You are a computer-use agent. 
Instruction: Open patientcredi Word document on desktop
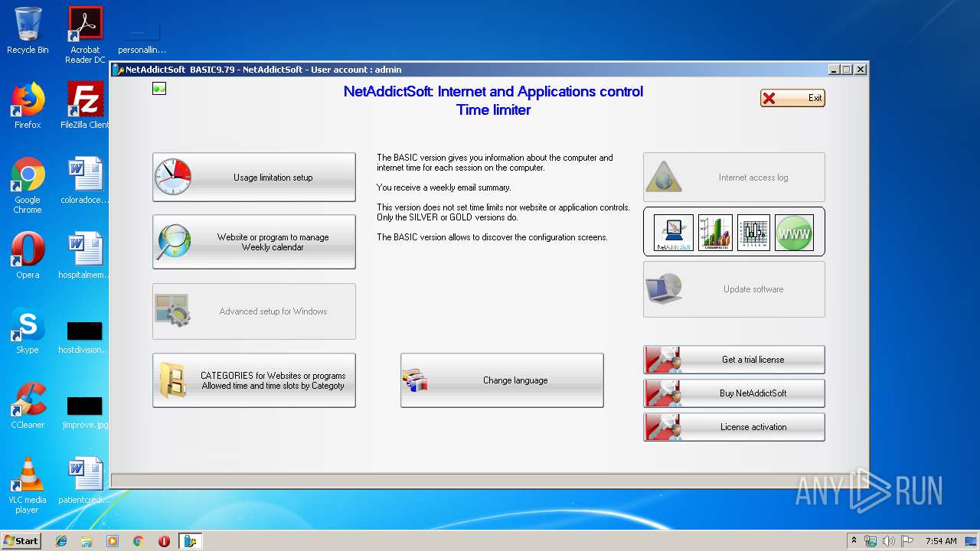[85, 480]
